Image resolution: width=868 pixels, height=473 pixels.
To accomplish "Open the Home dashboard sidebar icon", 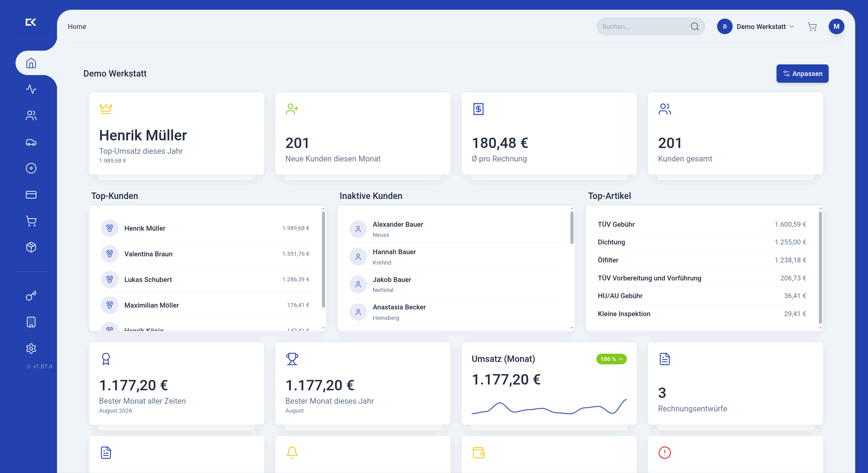I will (x=31, y=63).
